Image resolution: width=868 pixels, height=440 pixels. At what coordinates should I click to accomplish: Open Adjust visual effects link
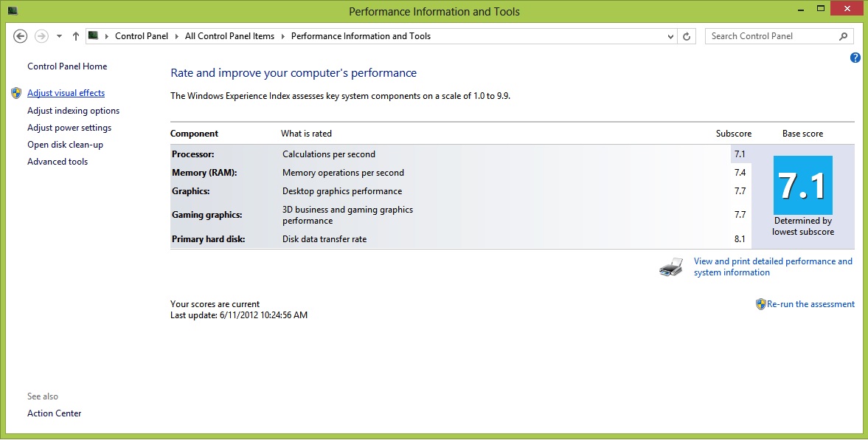66,93
